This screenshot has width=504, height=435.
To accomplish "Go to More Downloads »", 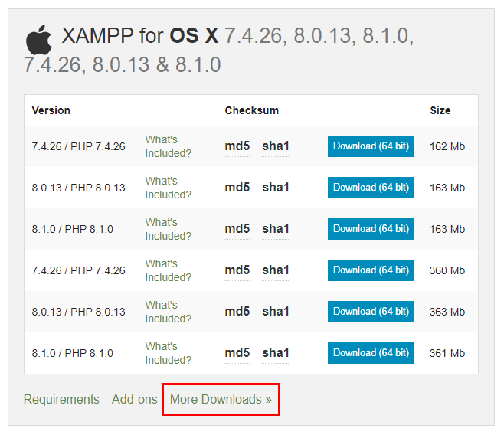I will (221, 400).
